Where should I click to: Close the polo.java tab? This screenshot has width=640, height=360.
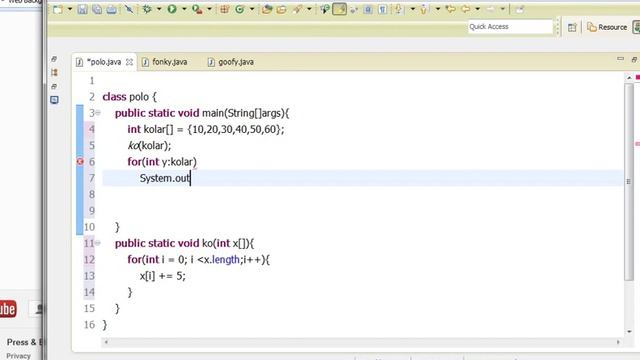coord(129,62)
